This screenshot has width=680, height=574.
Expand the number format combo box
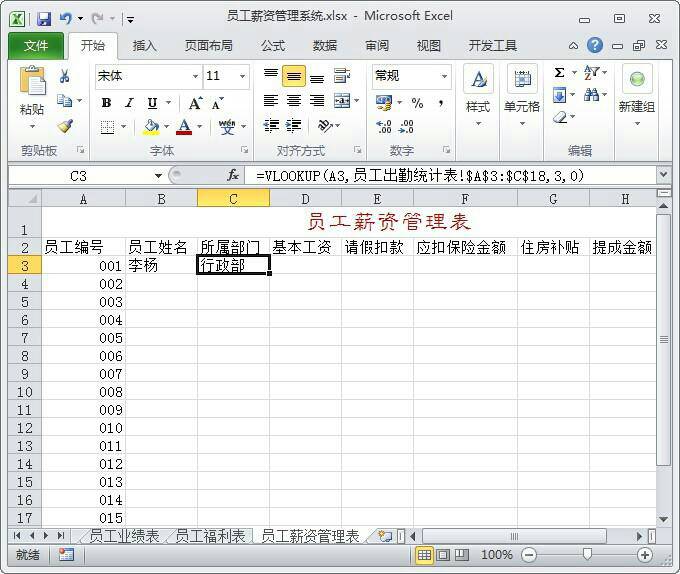444,77
